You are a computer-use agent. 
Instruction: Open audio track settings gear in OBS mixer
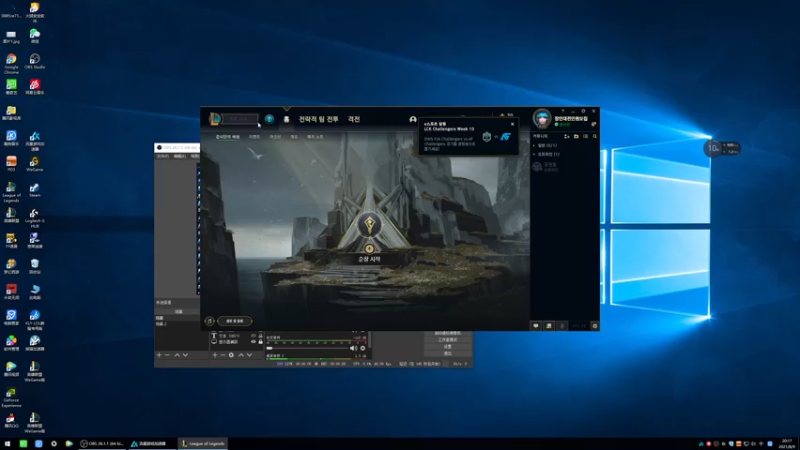tap(363, 348)
